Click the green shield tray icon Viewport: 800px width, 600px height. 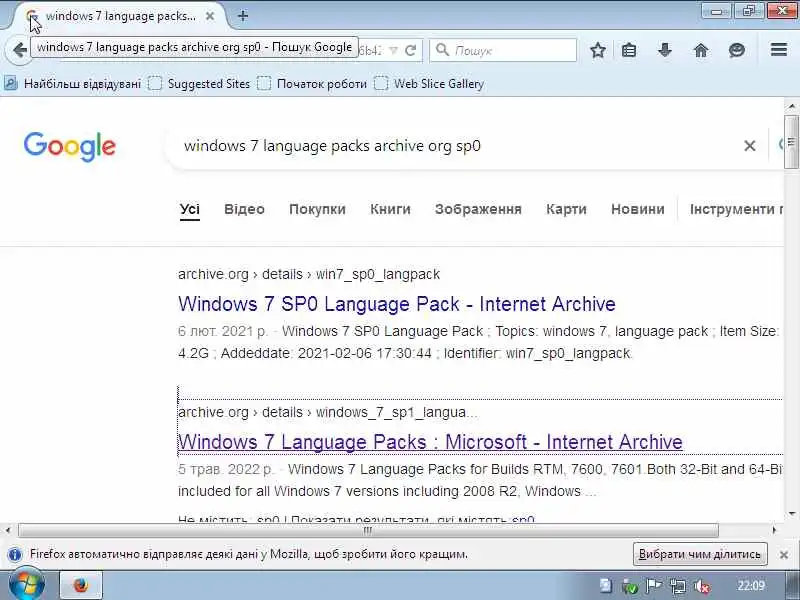(631, 587)
